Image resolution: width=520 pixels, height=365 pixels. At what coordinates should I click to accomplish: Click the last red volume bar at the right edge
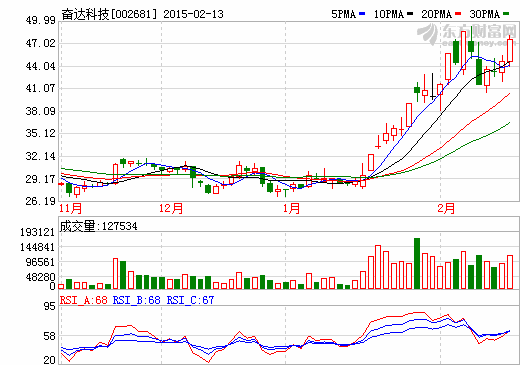pos(510,272)
